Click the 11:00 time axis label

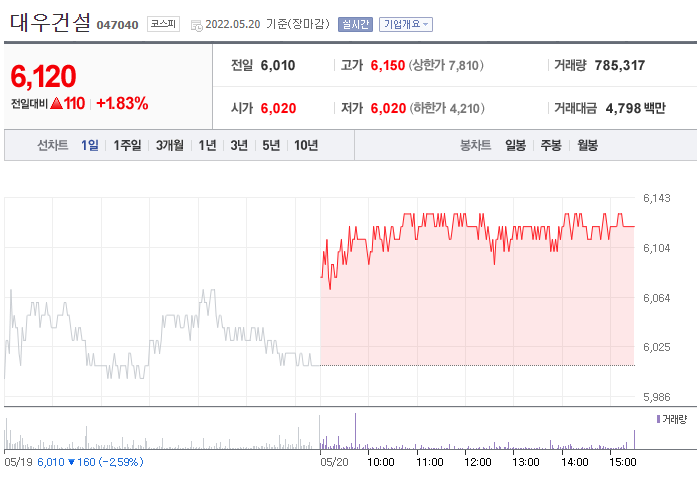point(430,462)
